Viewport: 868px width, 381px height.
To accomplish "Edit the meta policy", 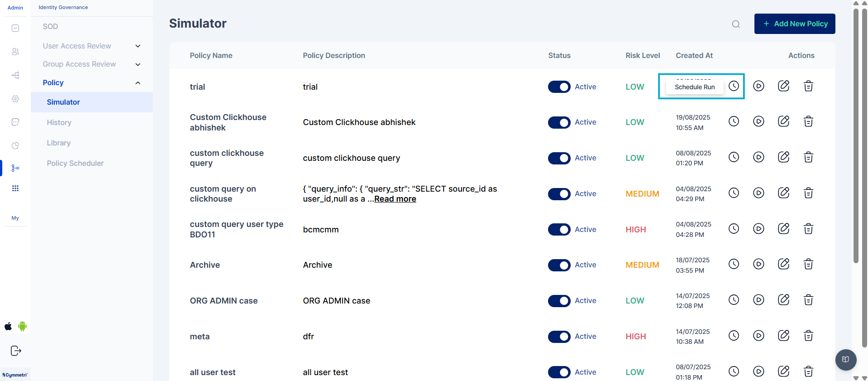I will (x=783, y=336).
